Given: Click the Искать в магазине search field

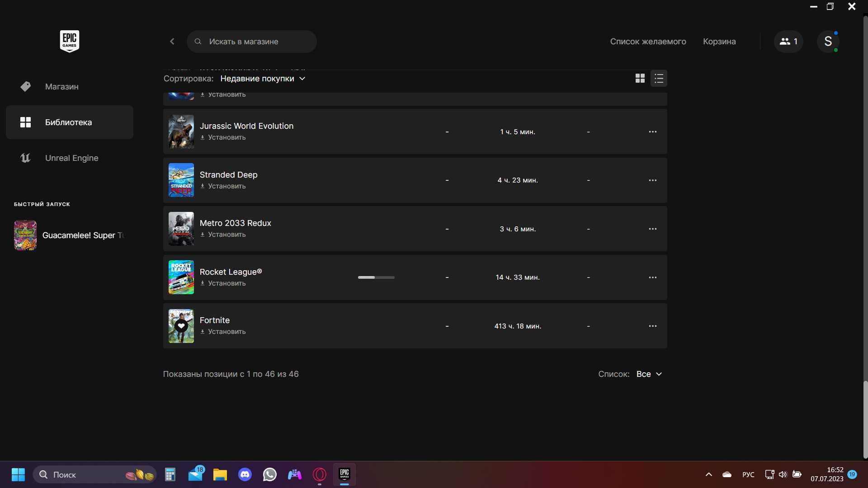Looking at the screenshot, I should [252, 42].
